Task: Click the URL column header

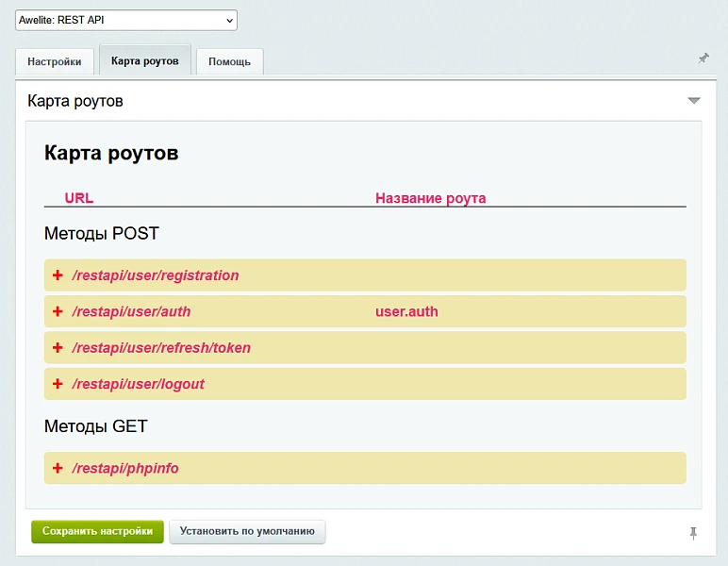Action: coord(79,198)
